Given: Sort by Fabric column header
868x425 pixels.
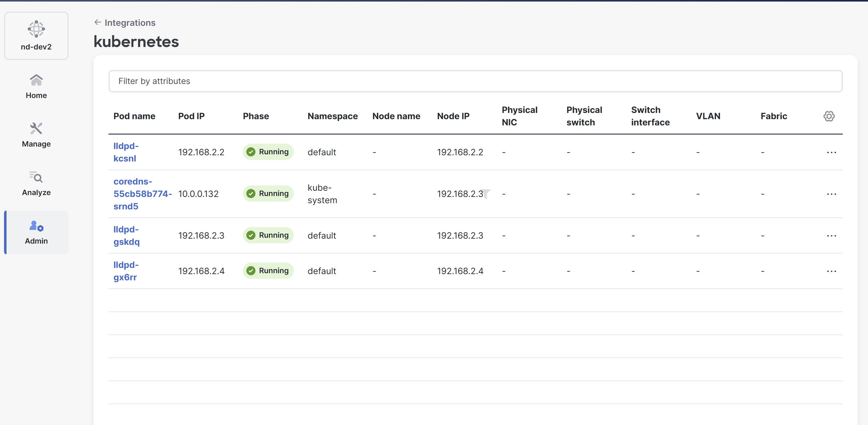Looking at the screenshot, I should pyautogui.click(x=774, y=116).
